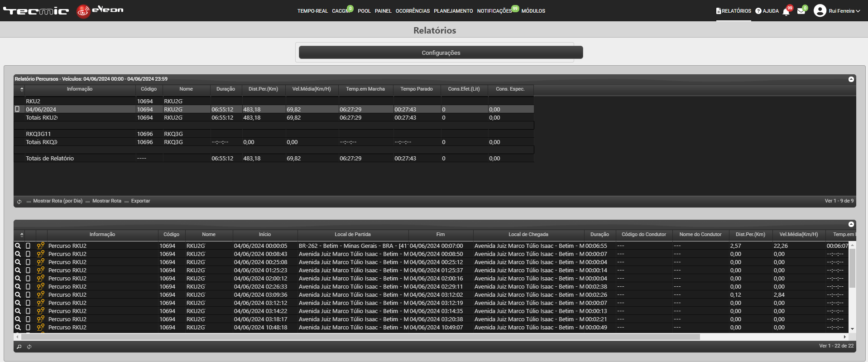Open the MÓDULOS menu
Image resolution: width=868 pixels, height=362 pixels.
point(533,11)
